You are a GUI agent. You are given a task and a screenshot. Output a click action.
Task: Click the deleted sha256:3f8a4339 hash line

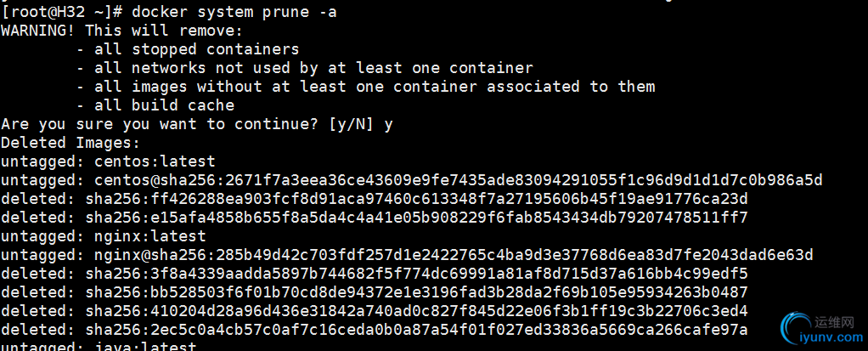point(375,274)
